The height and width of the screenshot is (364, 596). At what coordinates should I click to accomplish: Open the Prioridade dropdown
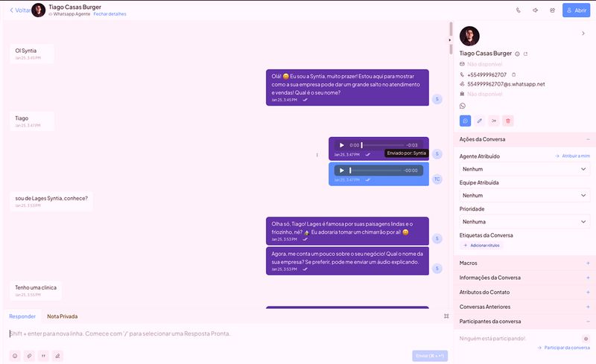tap(524, 222)
